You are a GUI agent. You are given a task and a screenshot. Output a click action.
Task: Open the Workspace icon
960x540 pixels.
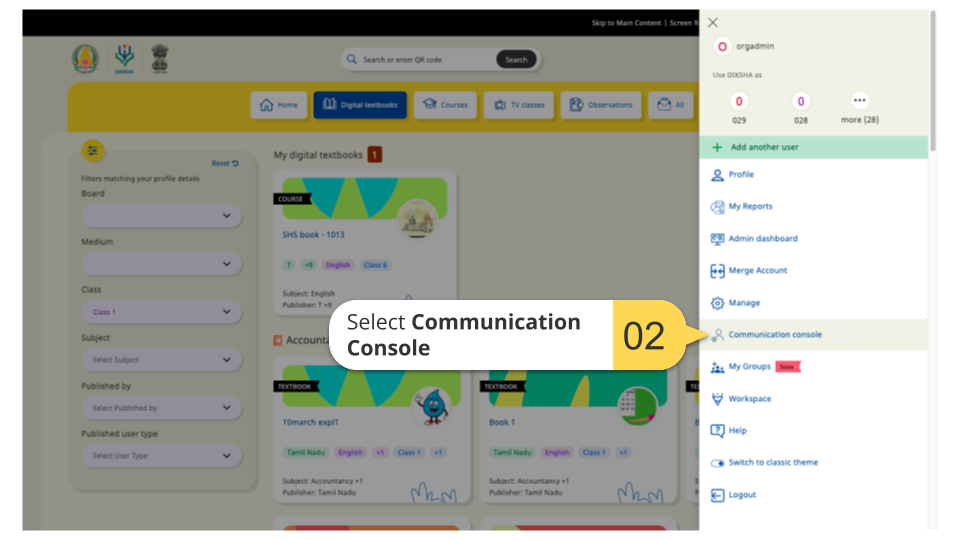tap(717, 399)
